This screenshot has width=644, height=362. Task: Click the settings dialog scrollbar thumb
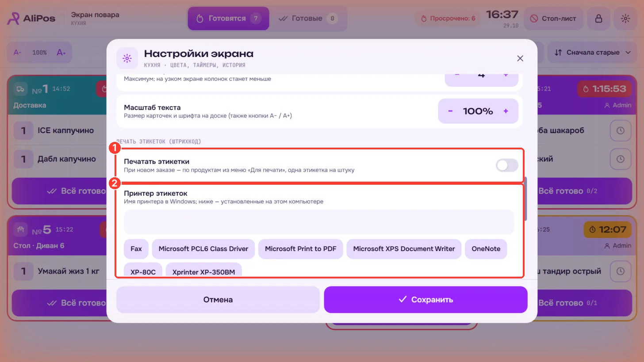525,199
